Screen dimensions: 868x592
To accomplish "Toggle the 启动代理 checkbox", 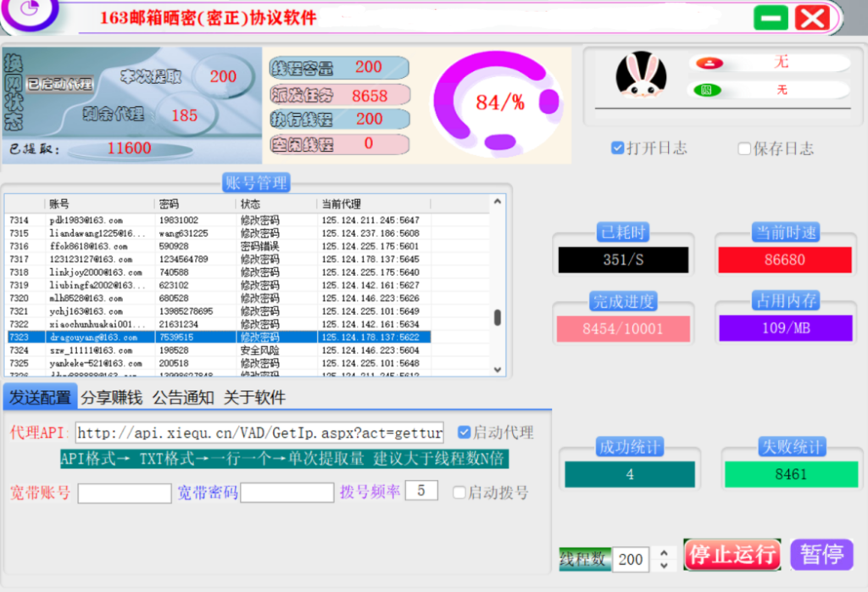I will click(x=464, y=433).
